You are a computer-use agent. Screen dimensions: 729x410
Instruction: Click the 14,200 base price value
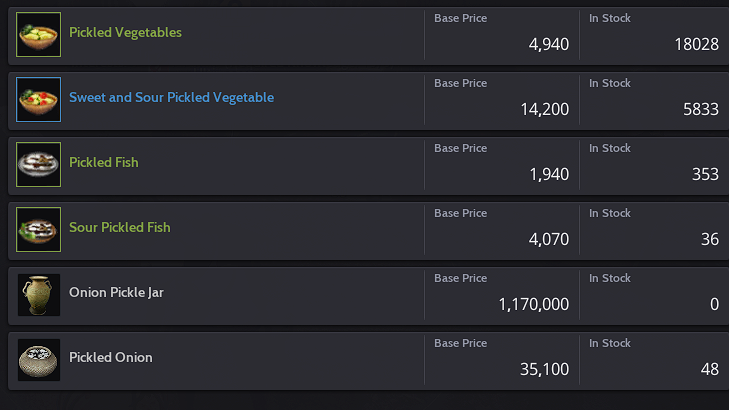[545, 110]
